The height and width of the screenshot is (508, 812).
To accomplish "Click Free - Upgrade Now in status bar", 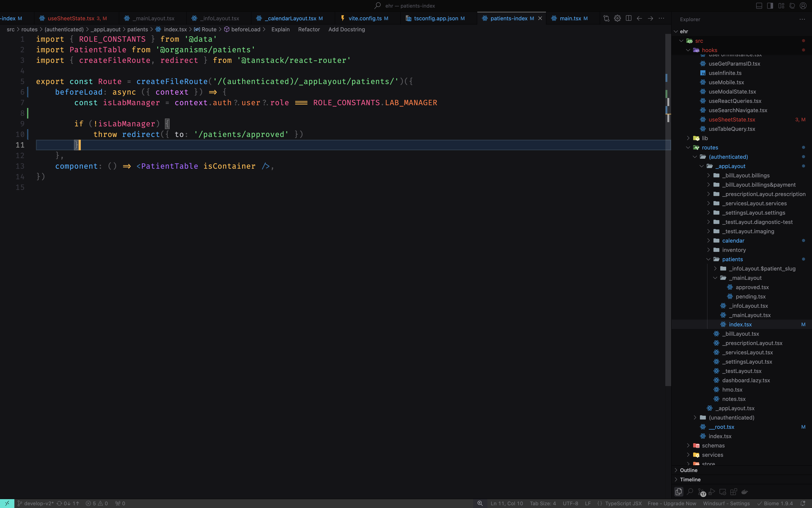I will [672, 503].
